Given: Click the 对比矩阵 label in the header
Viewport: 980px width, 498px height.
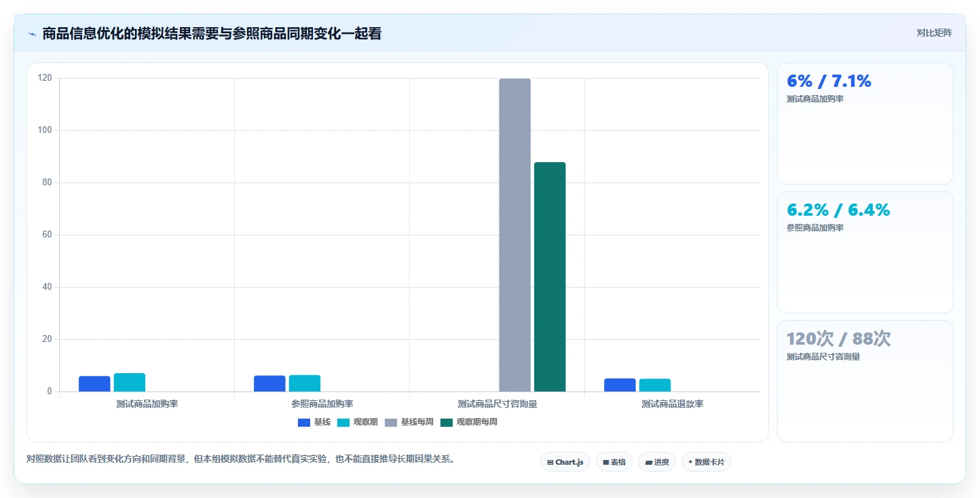Looking at the screenshot, I should pyautogui.click(x=934, y=33).
